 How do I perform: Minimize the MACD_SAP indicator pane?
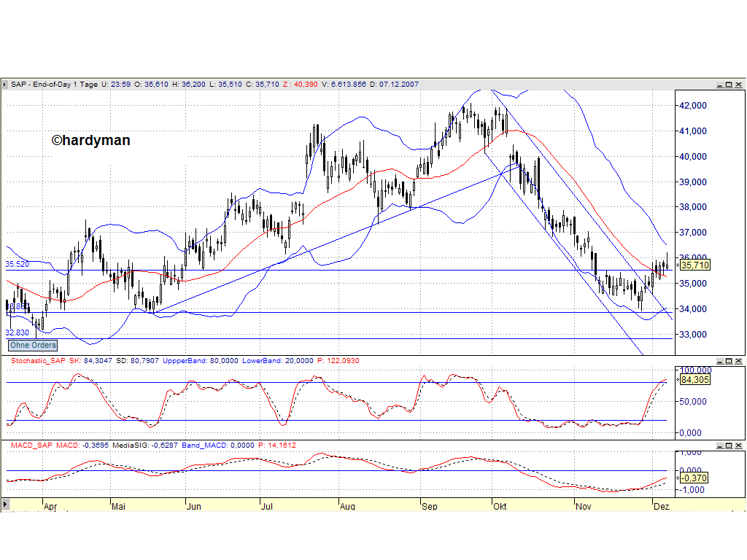click(720, 446)
